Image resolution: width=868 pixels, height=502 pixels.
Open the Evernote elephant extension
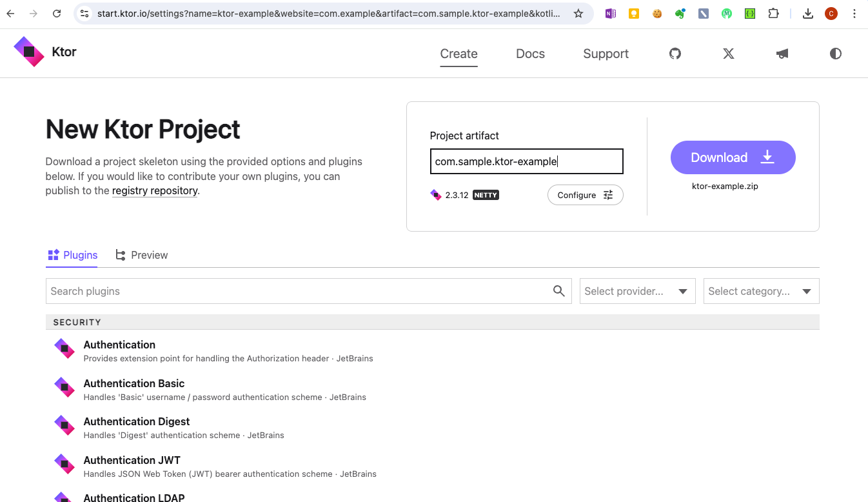coord(680,14)
